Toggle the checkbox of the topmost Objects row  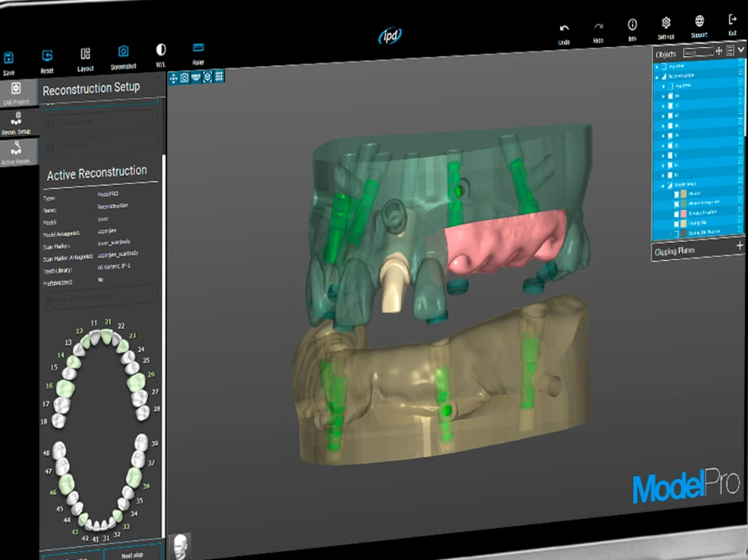pos(664,67)
